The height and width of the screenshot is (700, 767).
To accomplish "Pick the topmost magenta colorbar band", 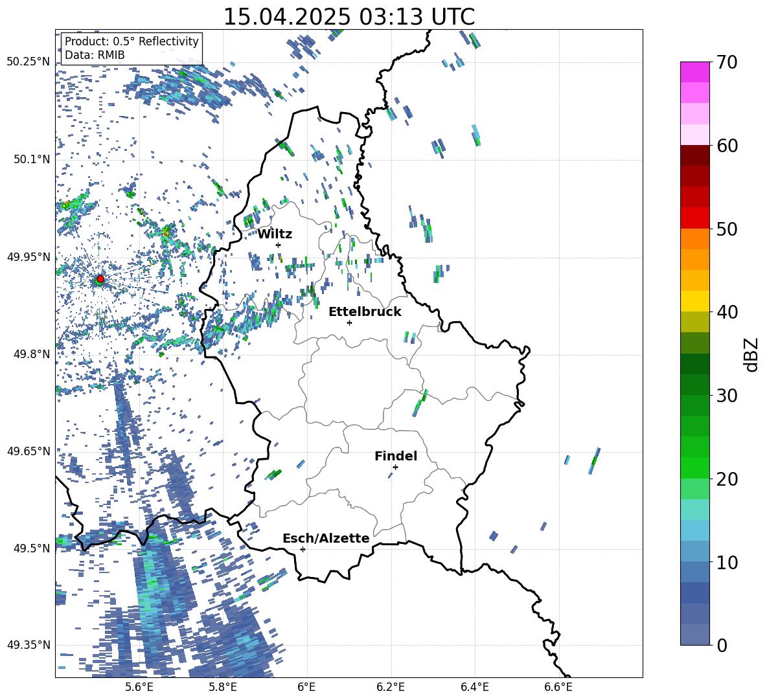I will (694, 72).
